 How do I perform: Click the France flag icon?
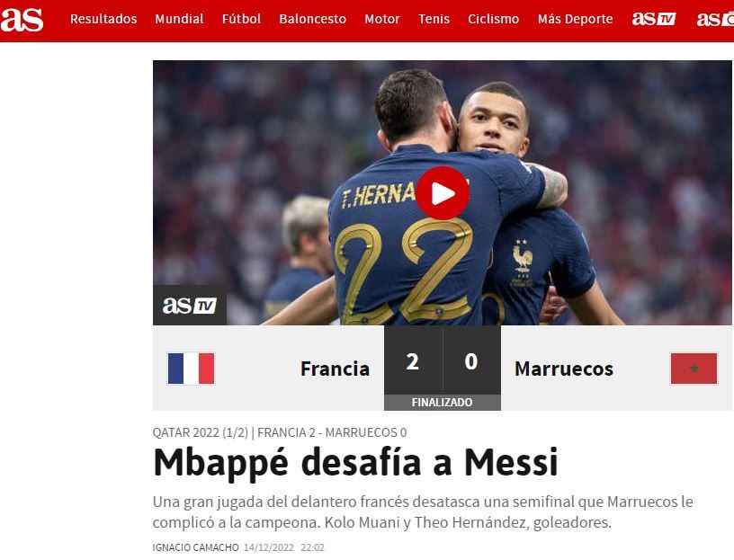click(191, 369)
